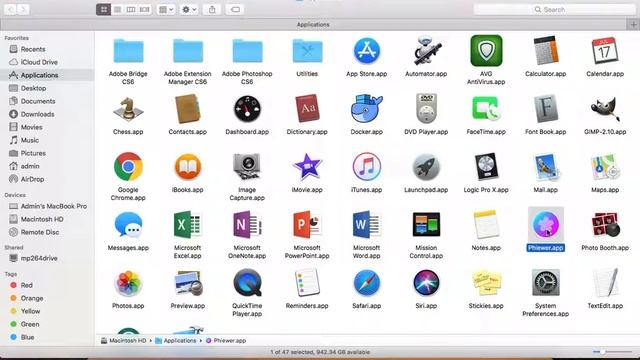Select AVG AntiVirus.app icon
This screenshot has height=360, width=640.
[486, 51]
